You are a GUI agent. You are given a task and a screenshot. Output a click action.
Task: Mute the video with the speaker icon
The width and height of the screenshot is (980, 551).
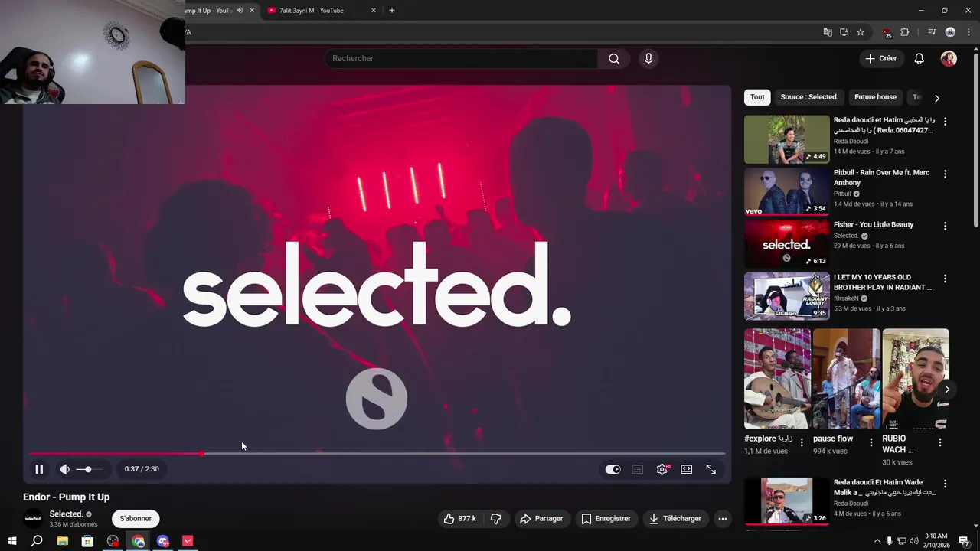(x=65, y=469)
